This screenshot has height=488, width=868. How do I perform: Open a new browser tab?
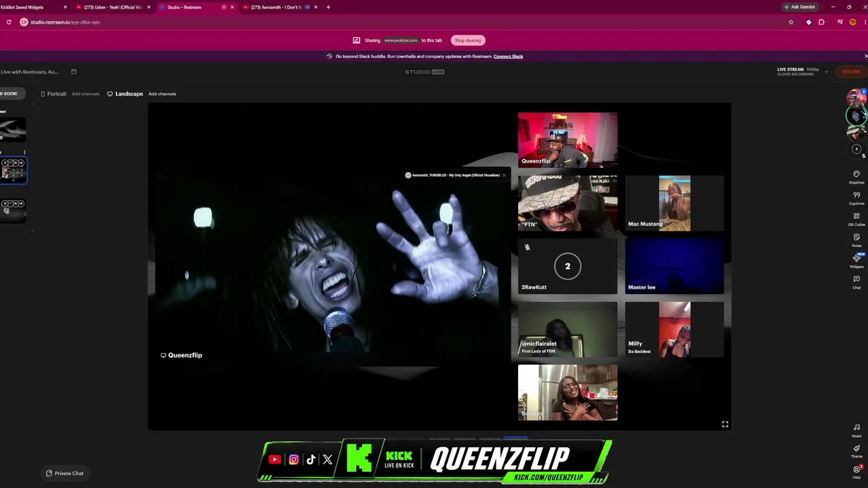click(328, 7)
